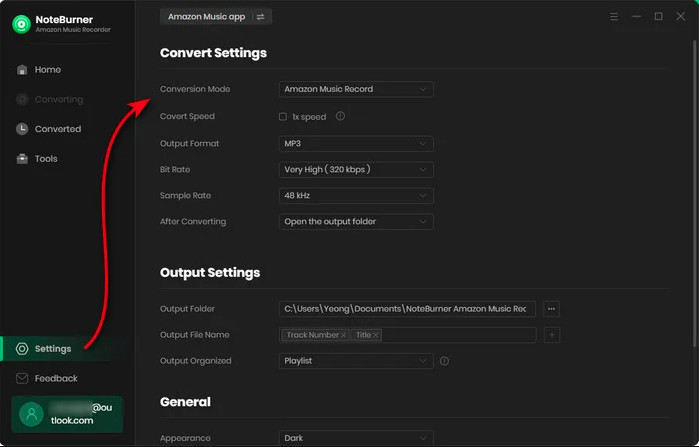Click the Convert Settings heading

pos(213,53)
